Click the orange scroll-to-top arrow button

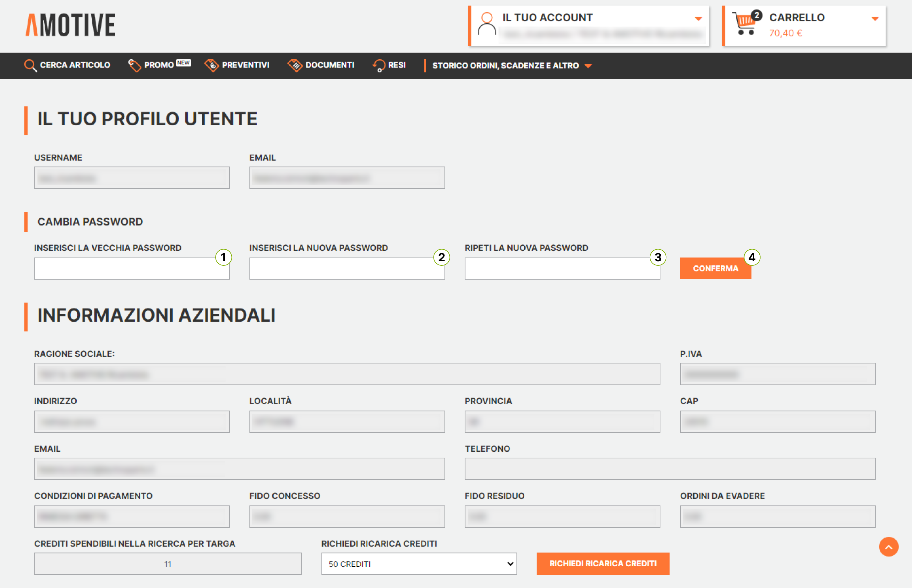click(888, 547)
